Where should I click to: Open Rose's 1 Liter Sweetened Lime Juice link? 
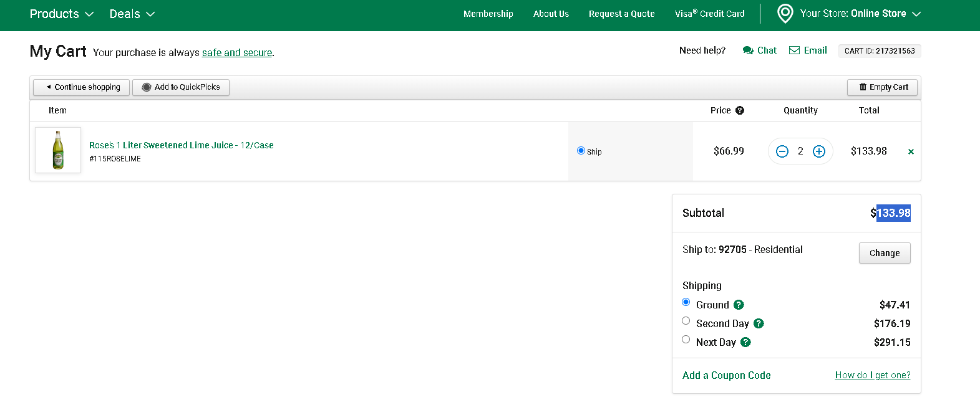click(x=182, y=145)
